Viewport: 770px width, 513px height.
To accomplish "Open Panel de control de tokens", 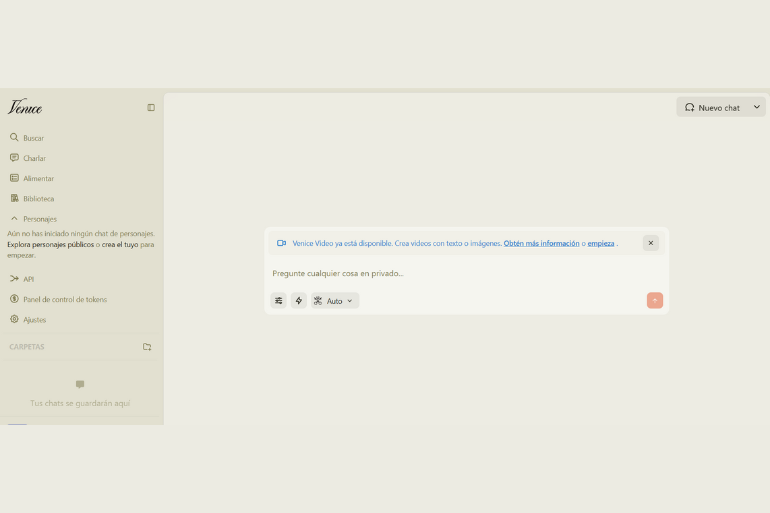I will [x=64, y=299].
